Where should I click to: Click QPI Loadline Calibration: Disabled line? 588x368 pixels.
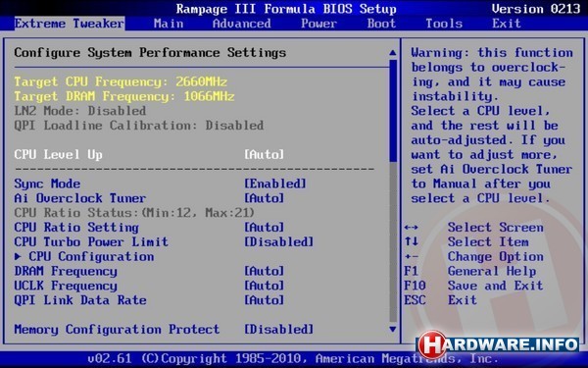139,126
